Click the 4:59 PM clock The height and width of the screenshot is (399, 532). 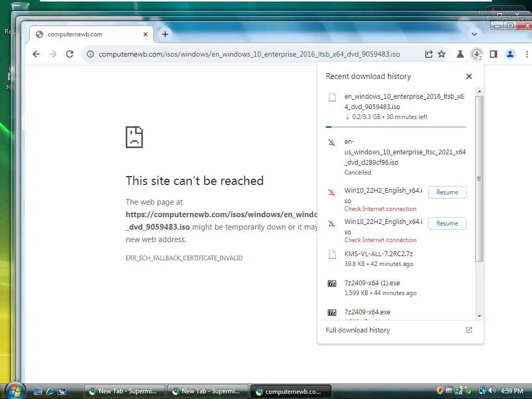pyautogui.click(x=512, y=391)
